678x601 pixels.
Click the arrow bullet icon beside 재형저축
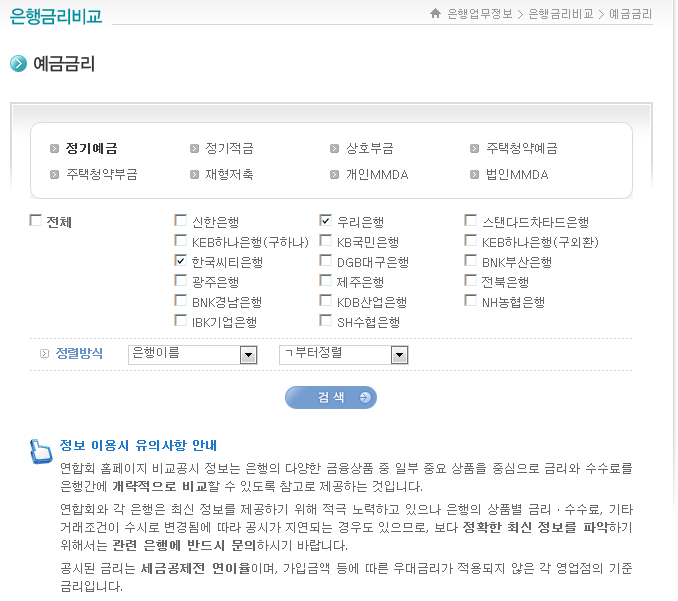pos(195,175)
